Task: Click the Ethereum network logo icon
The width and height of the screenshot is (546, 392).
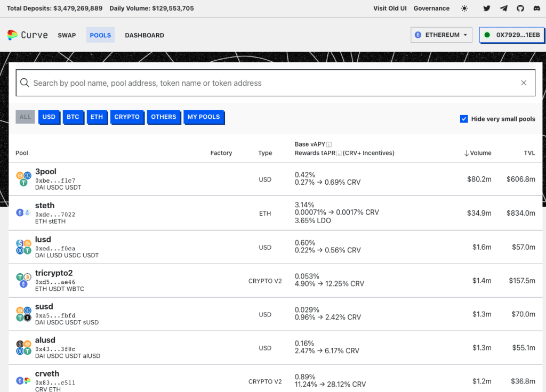Action: pos(418,35)
